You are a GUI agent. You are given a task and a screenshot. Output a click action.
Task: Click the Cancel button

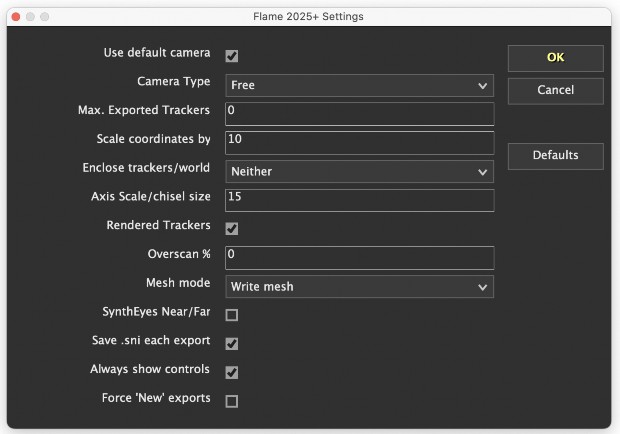pyautogui.click(x=555, y=91)
